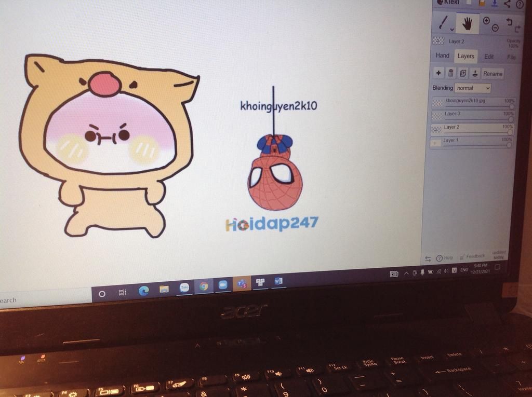Image resolution: width=532 pixels, height=397 pixels.
Task: Switch to the File tab
Action: click(x=511, y=57)
